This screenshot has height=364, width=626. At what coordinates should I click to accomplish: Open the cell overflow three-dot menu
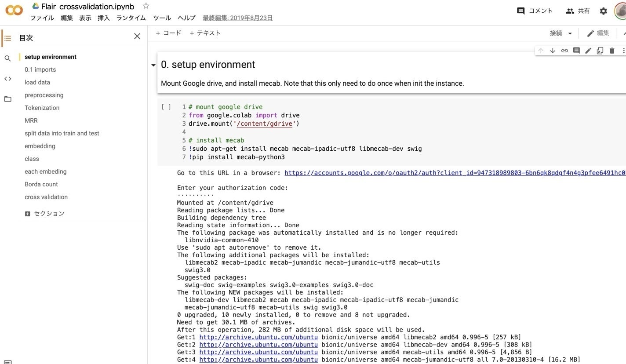(624, 50)
